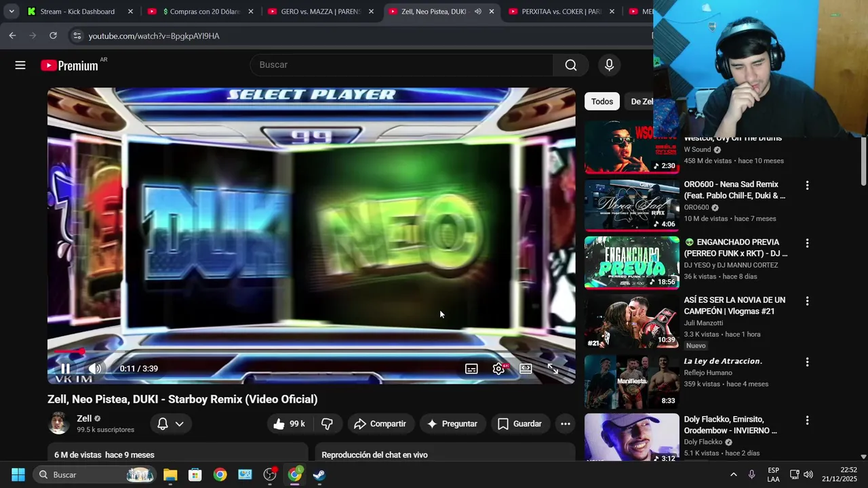This screenshot has height=488, width=868.
Task: Open taskbar volume speaker icon
Action: [808, 474]
